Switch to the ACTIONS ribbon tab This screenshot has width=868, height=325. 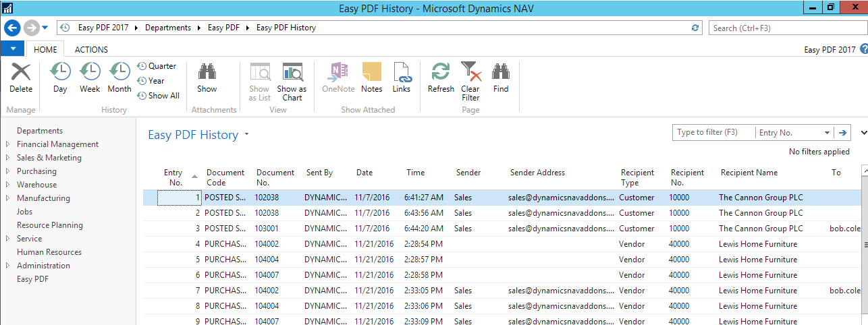(x=91, y=49)
